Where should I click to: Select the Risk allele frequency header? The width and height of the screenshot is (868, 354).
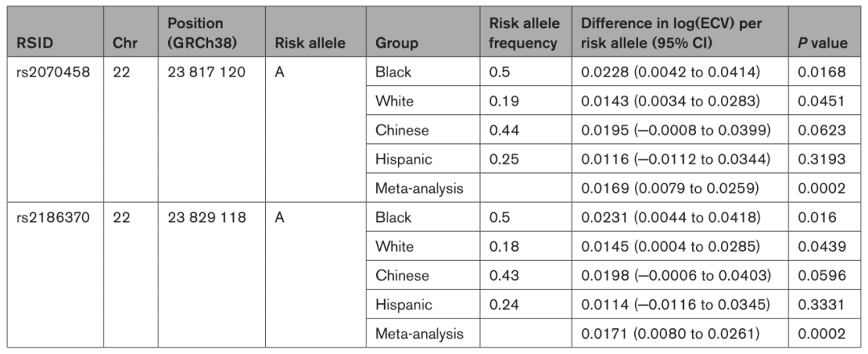click(x=524, y=33)
